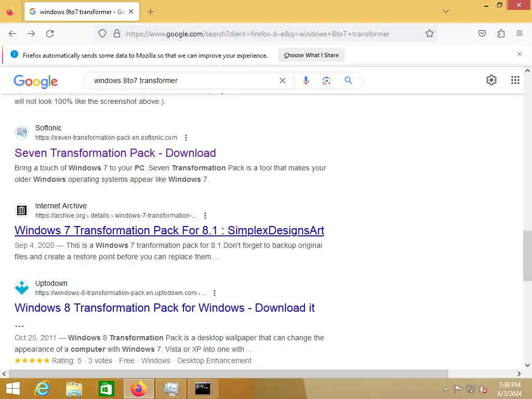Open the Save to Pocket icon
This screenshot has height=399, width=532.
pos(482,33)
